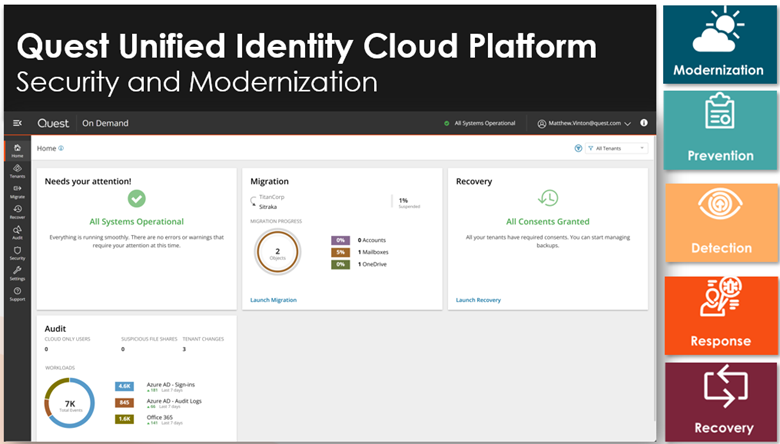Open Migrate in the sidebar
780x444 pixels.
17,191
